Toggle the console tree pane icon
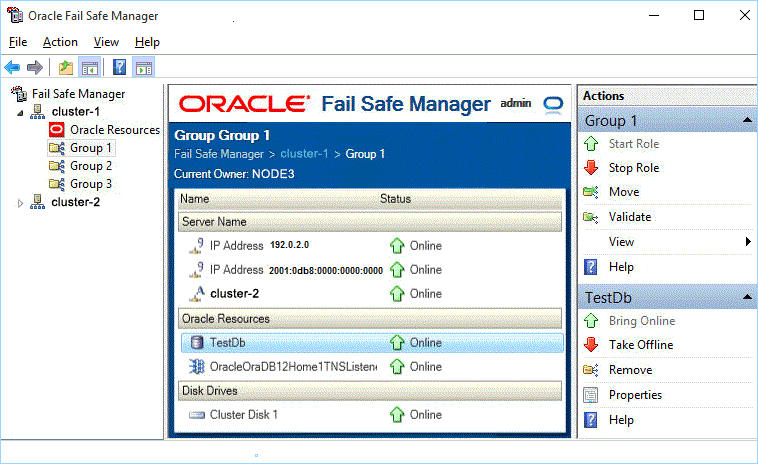Viewport: 758px width, 464px height. [x=90, y=68]
